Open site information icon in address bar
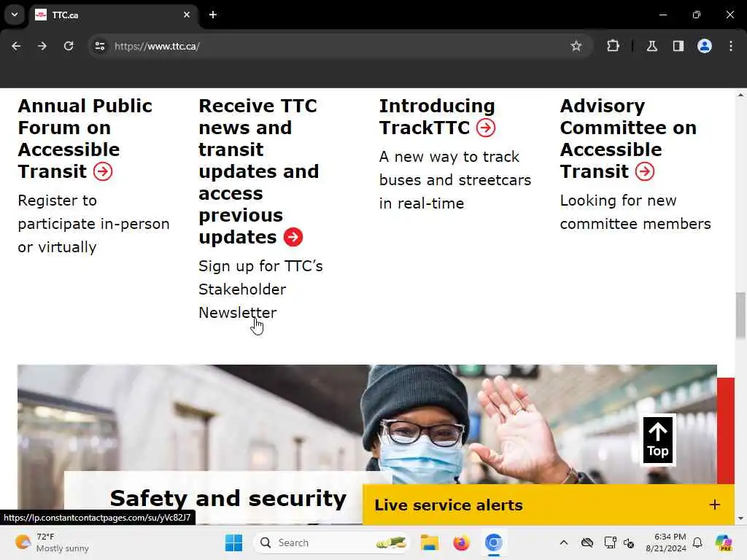 pyautogui.click(x=100, y=46)
